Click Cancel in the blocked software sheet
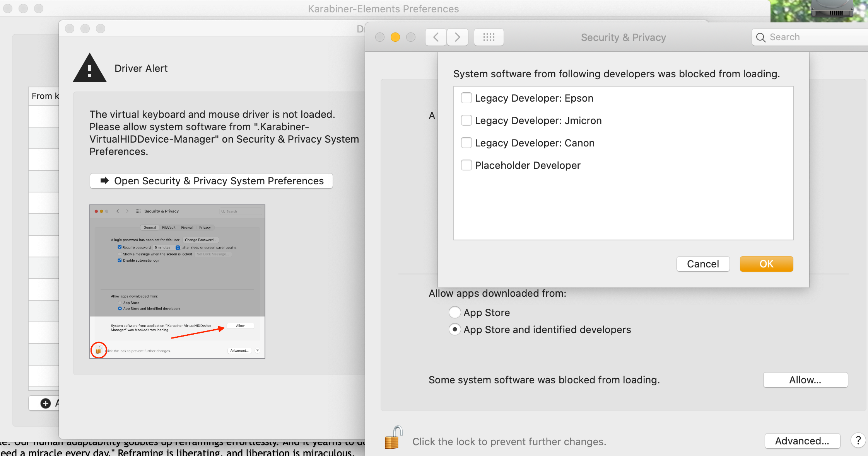The height and width of the screenshot is (456, 868). (x=703, y=264)
